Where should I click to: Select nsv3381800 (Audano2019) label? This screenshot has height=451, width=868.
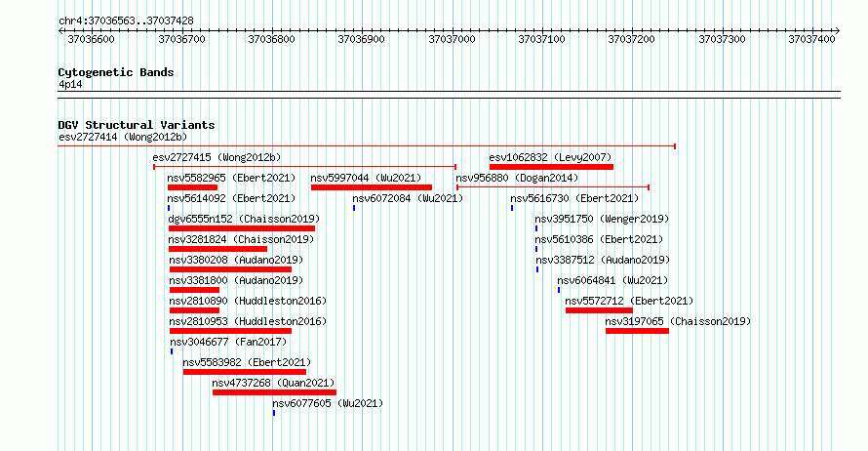pos(236,280)
